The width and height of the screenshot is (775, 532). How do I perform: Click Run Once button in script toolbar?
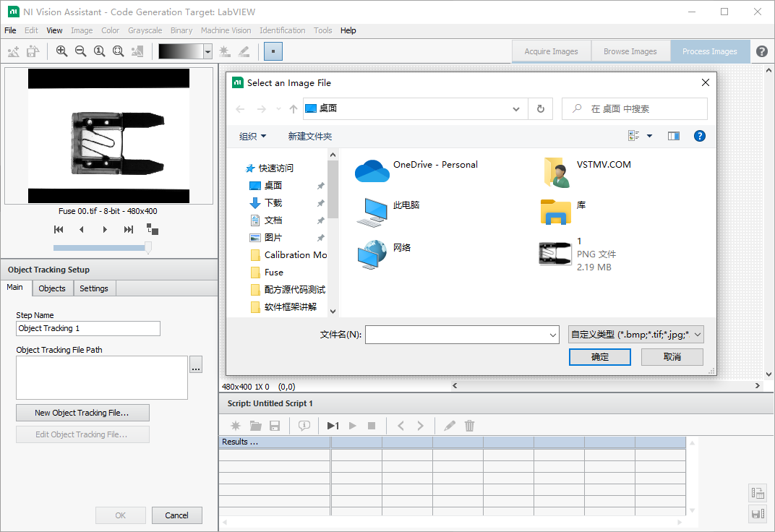click(x=333, y=426)
